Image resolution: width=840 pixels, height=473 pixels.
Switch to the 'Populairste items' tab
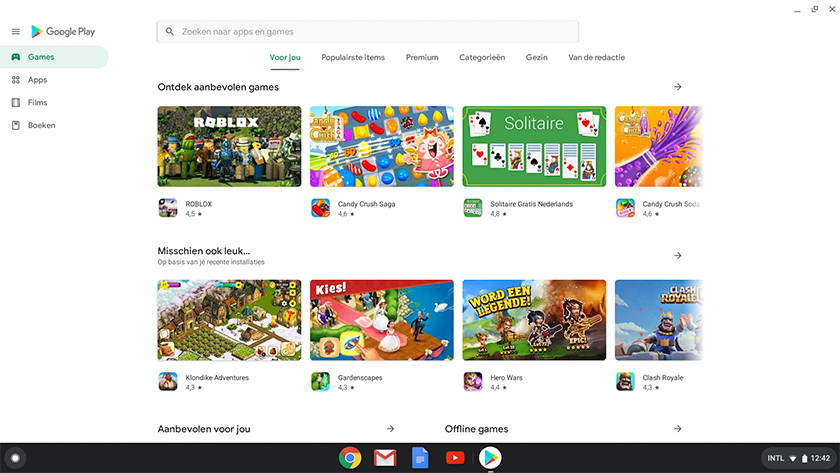coord(353,58)
